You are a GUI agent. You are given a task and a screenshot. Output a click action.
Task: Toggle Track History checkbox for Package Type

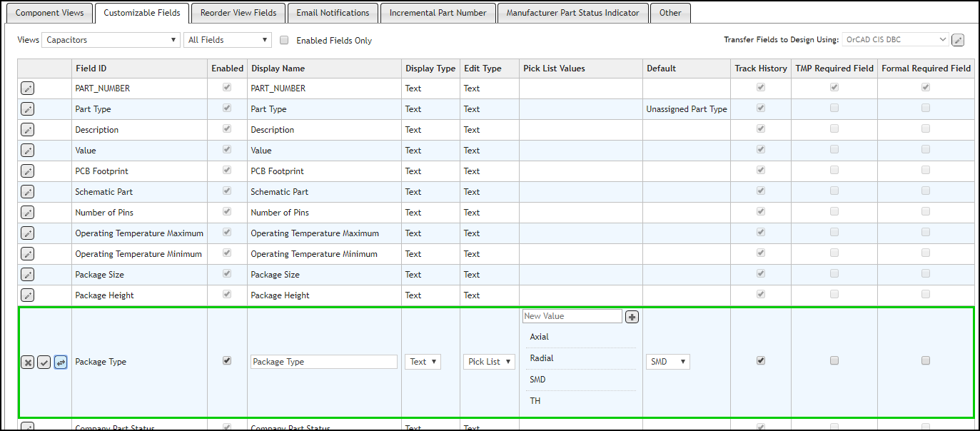pyautogui.click(x=761, y=361)
